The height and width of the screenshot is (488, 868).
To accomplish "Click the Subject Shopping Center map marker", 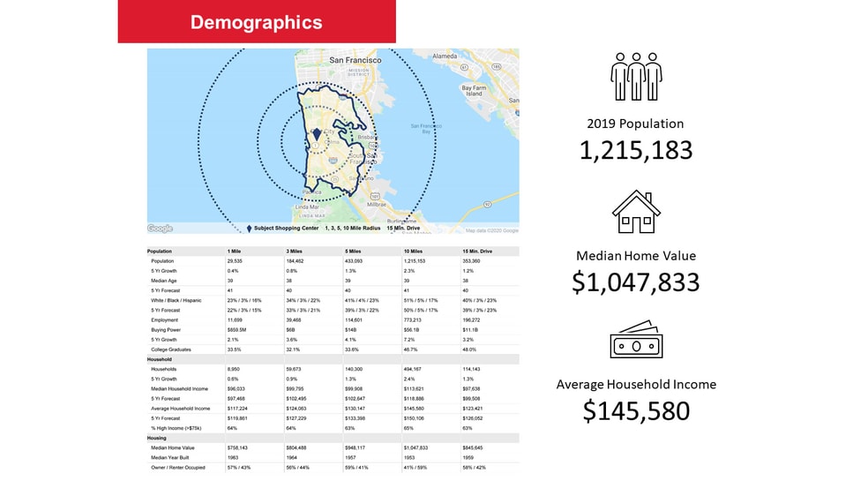I will tap(316, 137).
